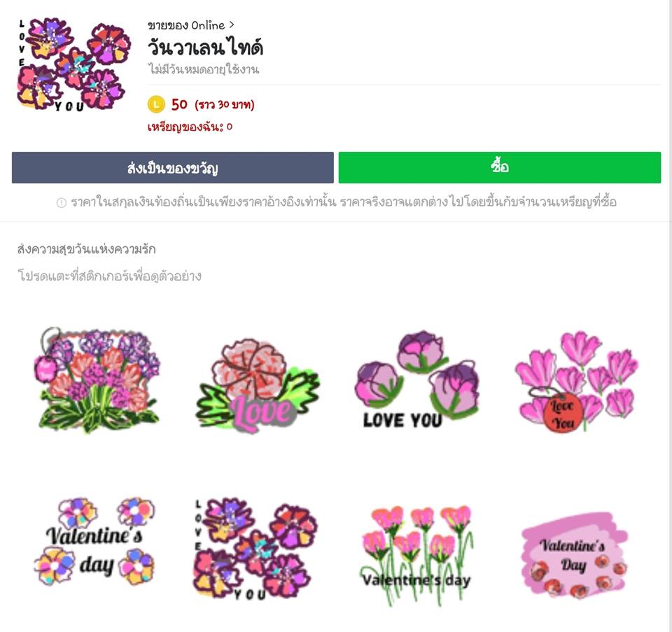Screen dimensions: 672x632
Task: Click the 50 coin price text
Action: click(179, 104)
